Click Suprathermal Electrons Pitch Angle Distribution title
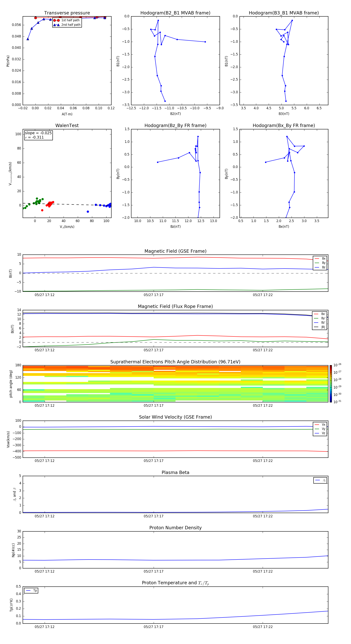 [175, 362]
